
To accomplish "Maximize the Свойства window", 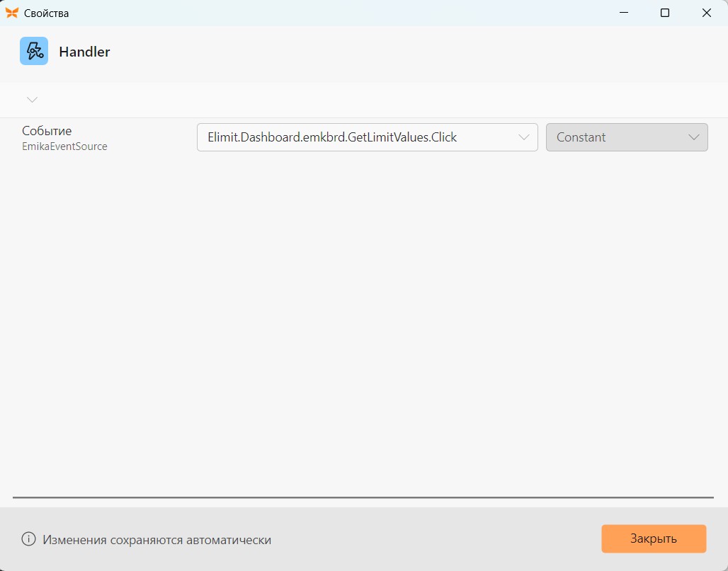I will point(665,13).
